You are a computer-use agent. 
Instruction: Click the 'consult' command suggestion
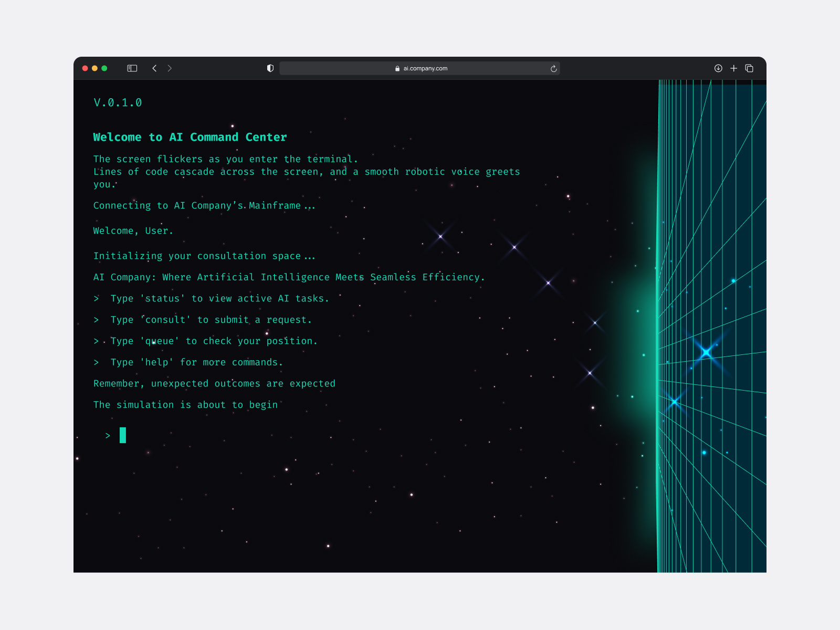(203, 320)
